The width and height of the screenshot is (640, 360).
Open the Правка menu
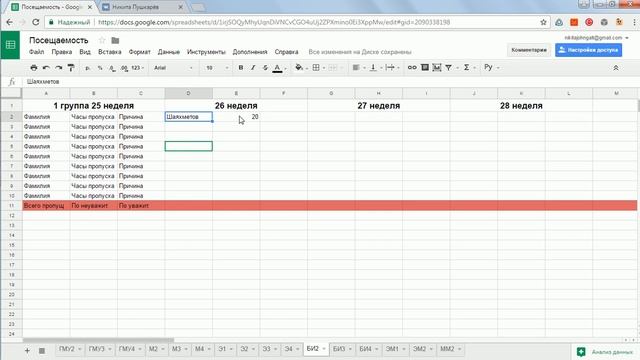pyautogui.click(x=62, y=52)
